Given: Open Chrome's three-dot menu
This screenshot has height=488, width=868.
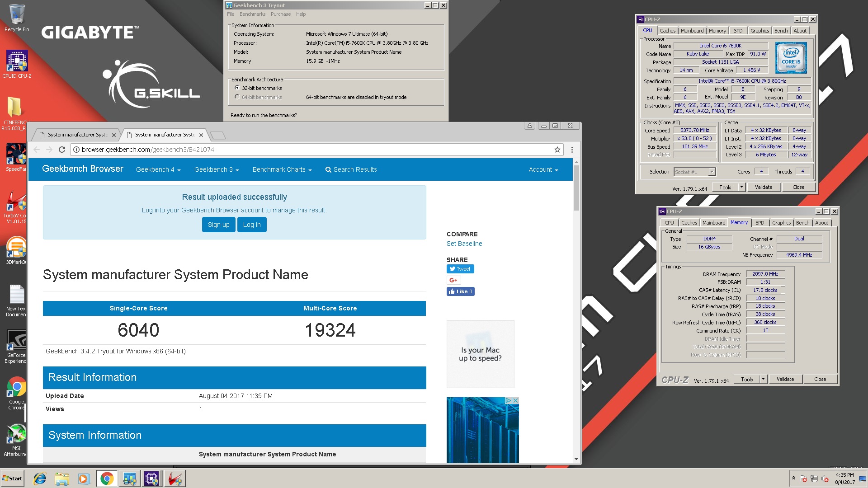Looking at the screenshot, I should 572,150.
